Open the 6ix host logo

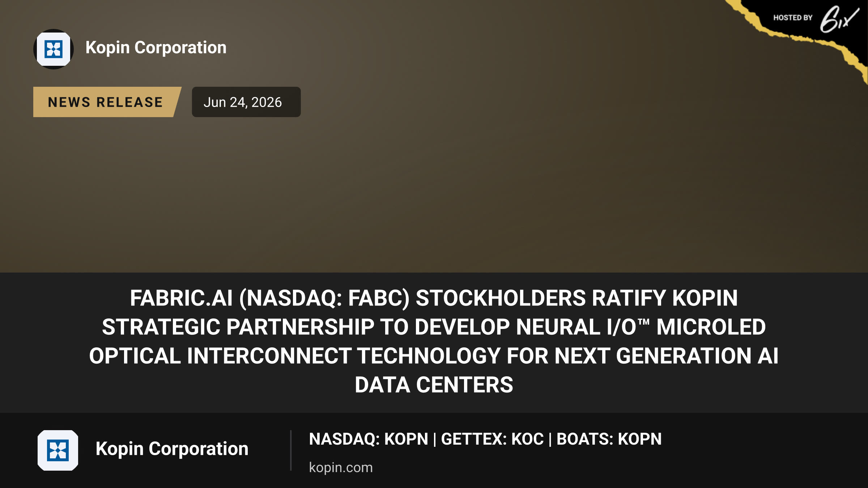(x=839, y=19)
